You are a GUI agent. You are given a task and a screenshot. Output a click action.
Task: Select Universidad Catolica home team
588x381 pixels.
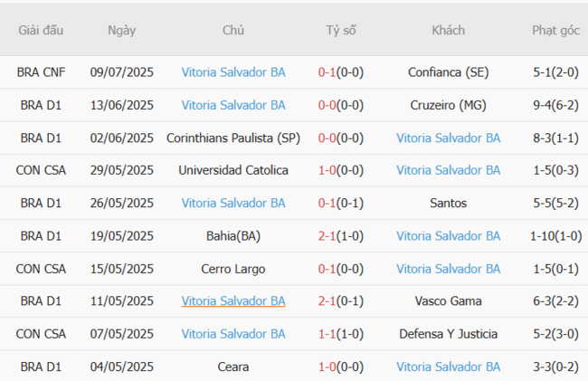coord(233,170)
